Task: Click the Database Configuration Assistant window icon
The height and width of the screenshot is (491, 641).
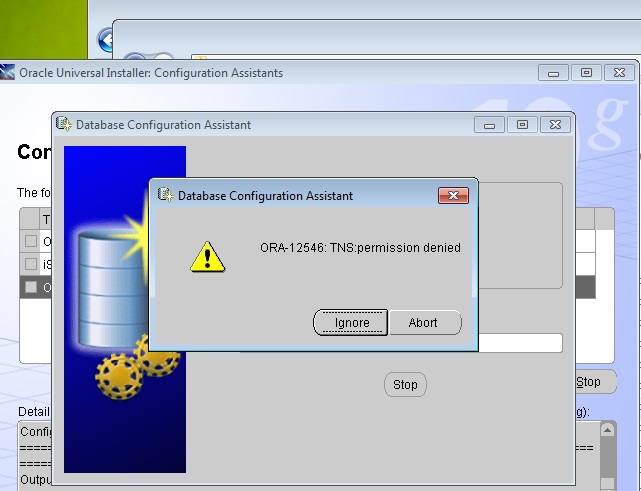Action: click(x=65, y=125)
